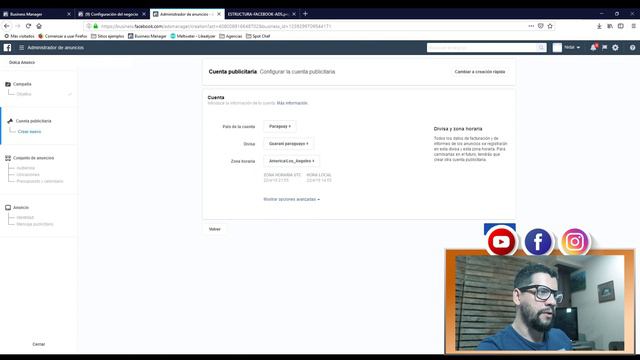Open the Divisa Guaraní paraguayo dropdown
This screenshot has width=640, height=360.
[x=289, y=144]
